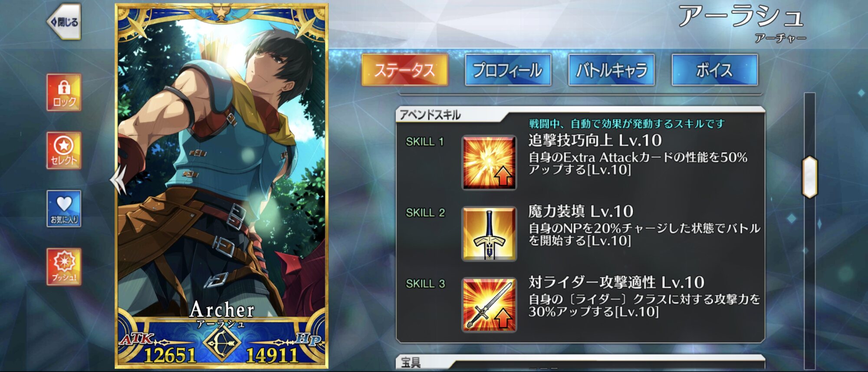This screenshot has width=868, height=372.
Task: Tap the 閉じる close button
Action: point(64,22)
